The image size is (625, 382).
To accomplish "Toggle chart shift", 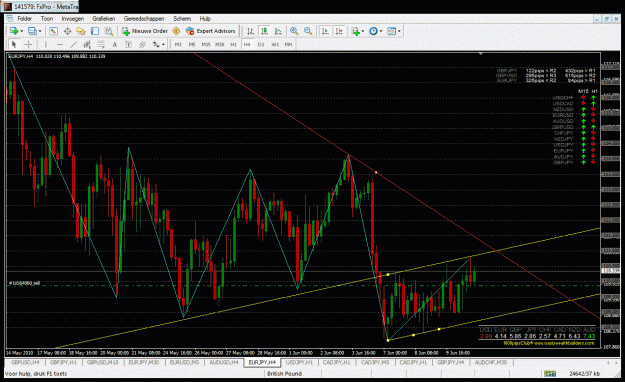I will click(x=339, y=31).
